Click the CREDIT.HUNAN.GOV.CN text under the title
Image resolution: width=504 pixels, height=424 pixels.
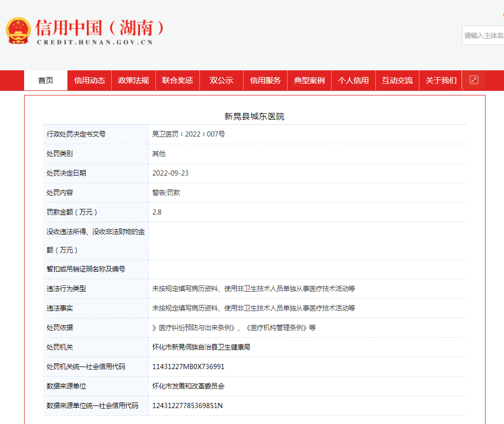coord(95,42)
